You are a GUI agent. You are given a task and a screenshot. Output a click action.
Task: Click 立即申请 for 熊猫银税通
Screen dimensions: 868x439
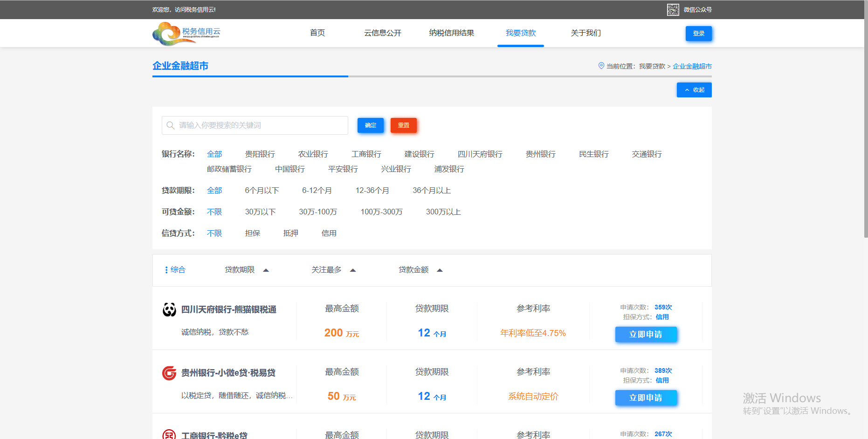click(646, 334)
